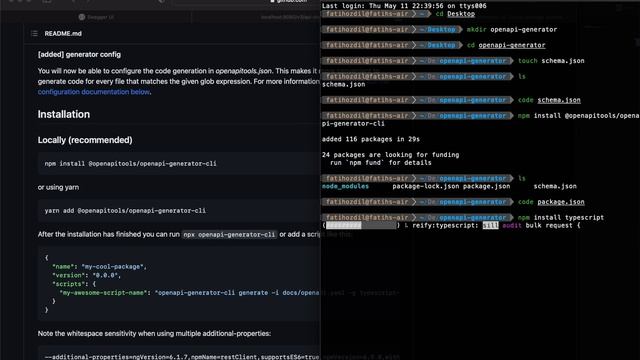Click 'code package.json' command in terminal

point(551,202)
